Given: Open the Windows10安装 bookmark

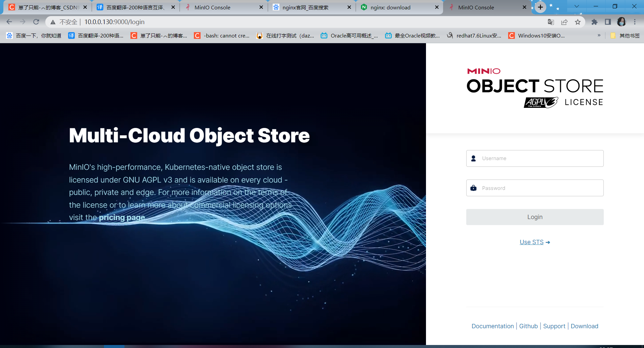Looking at the screenshot, I should point(537,36).
